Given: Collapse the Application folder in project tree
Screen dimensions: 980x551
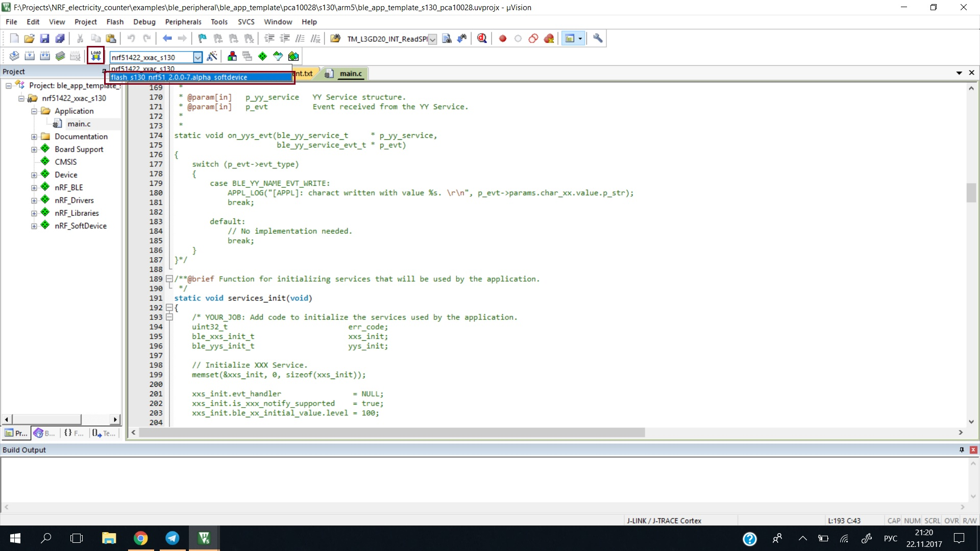Looking at the screenshot, I should click(x=34, y=111).
